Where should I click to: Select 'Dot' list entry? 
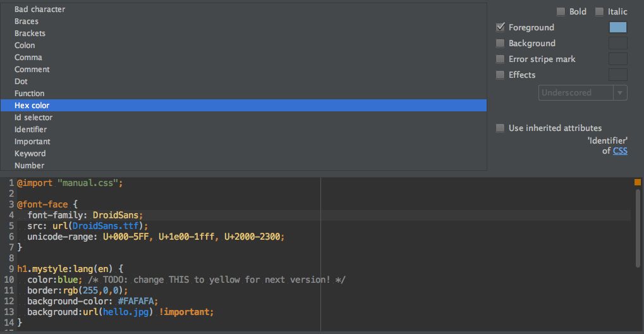pos(243,82)
